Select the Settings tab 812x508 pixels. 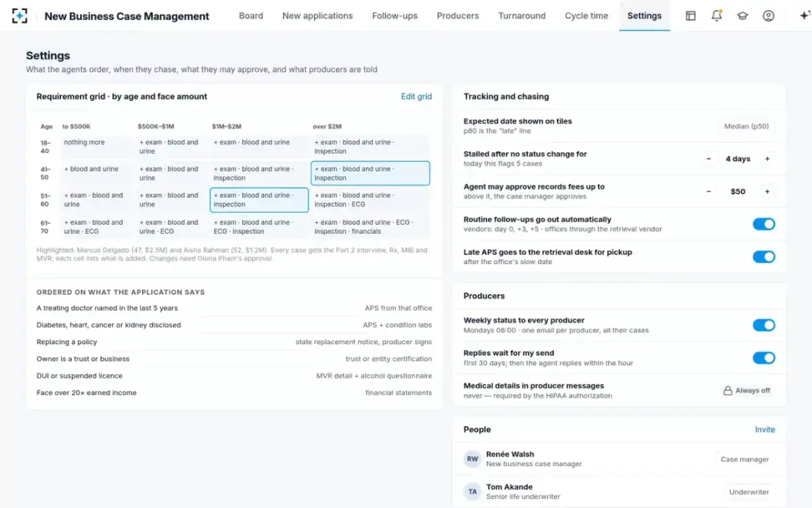pyautogui.click(x=644, y=16)
